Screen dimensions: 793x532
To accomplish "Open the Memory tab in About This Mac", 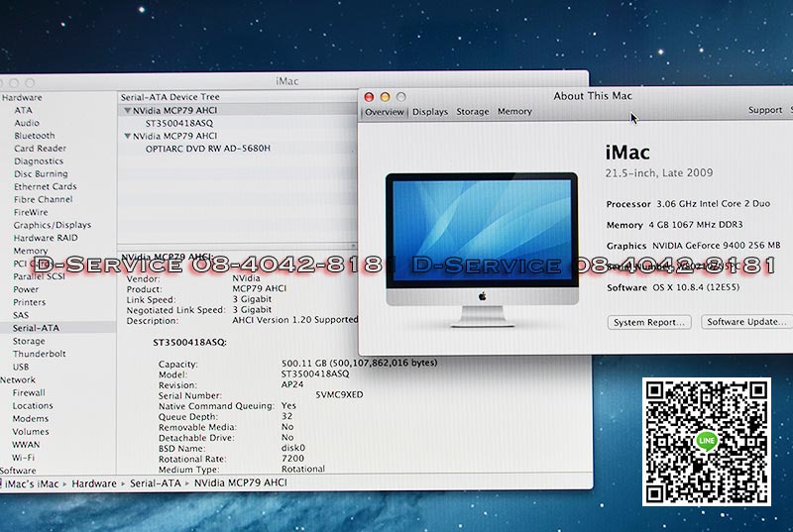I will coord(514,111).
